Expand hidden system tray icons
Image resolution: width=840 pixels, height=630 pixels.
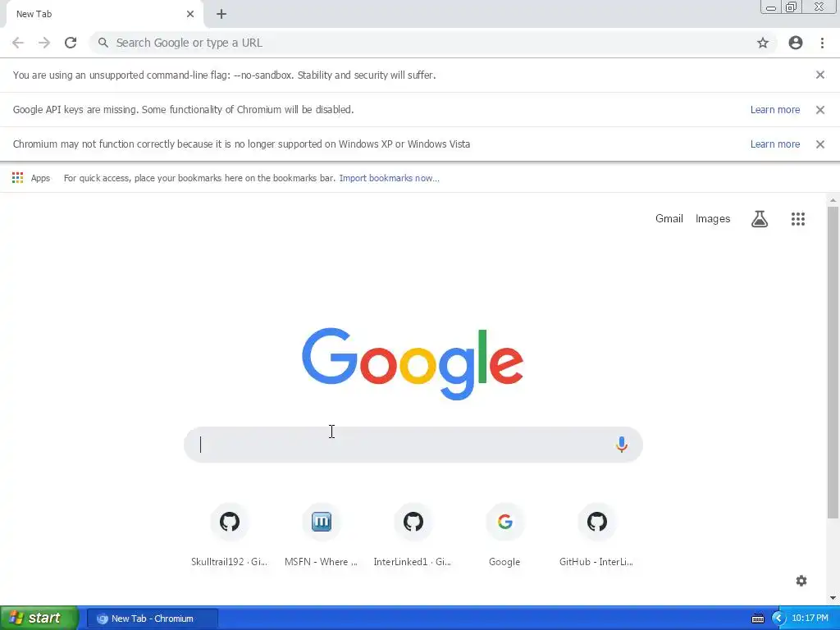pos(778,619)
